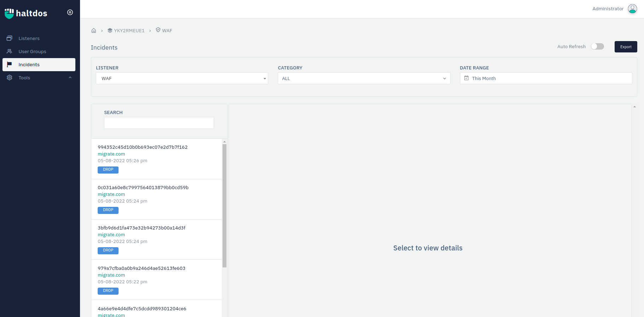
Task: Click the User Groups people icon
Action: click(10, 51)
